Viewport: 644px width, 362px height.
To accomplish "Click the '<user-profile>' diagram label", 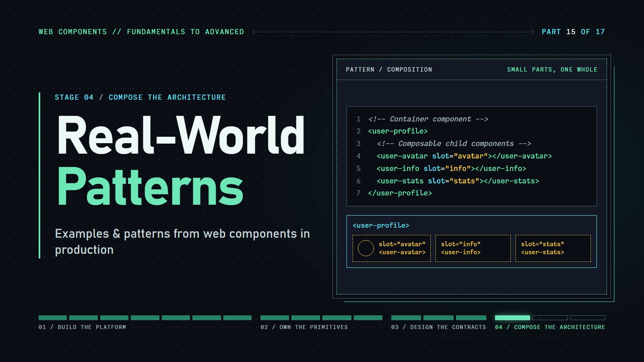I will [381, 225].
